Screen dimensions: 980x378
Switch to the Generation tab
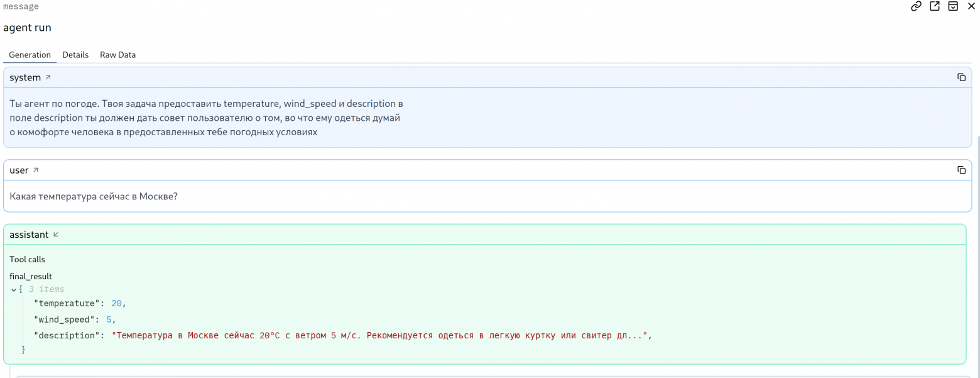point(30,55)
